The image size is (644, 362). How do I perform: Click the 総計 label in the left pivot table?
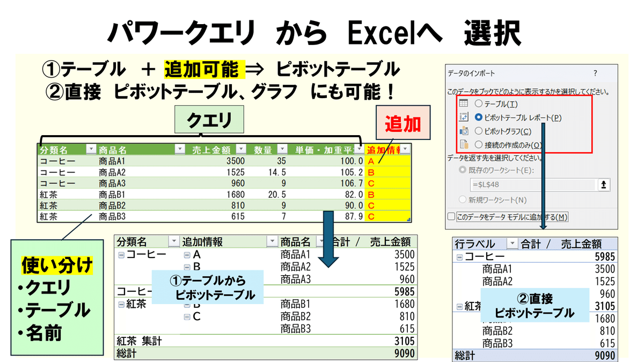(127, 353)
